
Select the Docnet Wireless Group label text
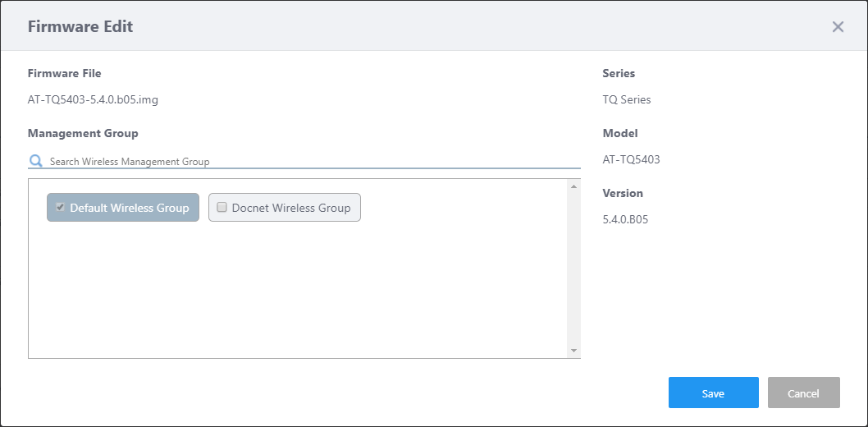pyautogui.click(x=291, y=209)
